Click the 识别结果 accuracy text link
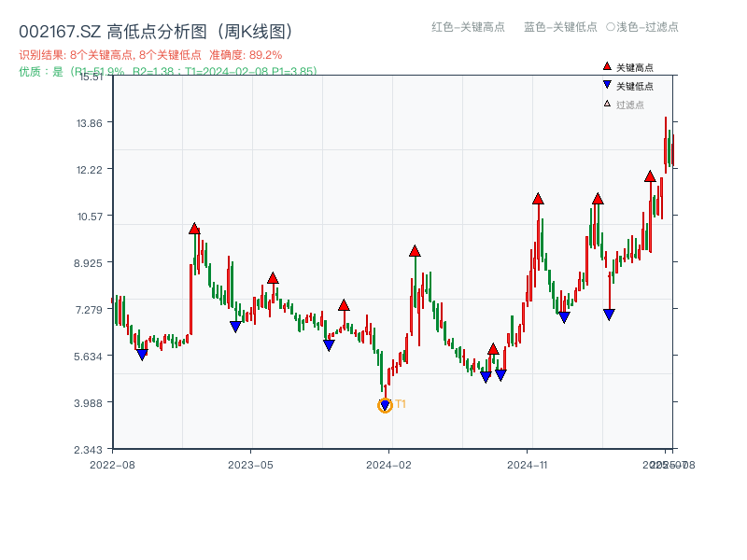Viewport: 747px width, 560px height. (149, 54)
